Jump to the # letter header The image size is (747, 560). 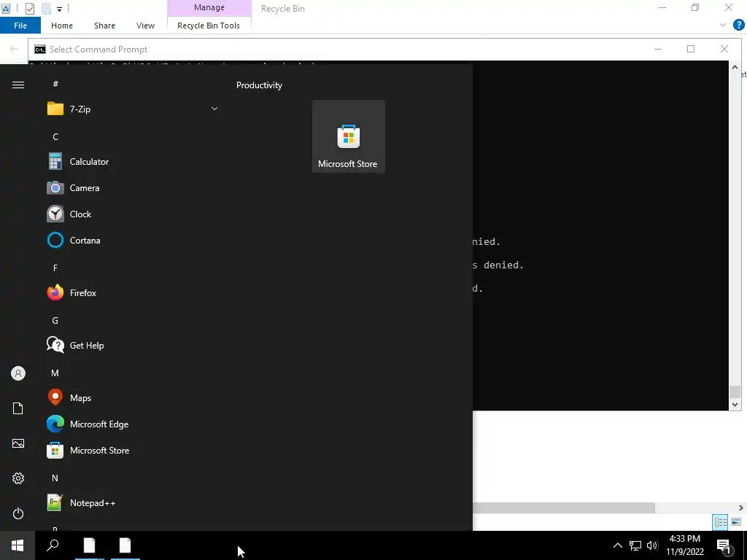click(55, 84)
